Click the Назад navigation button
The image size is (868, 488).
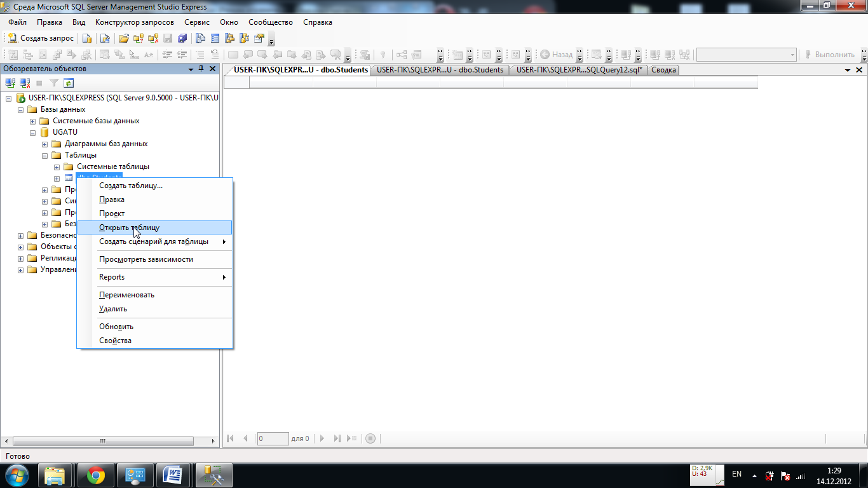(557, 55)
